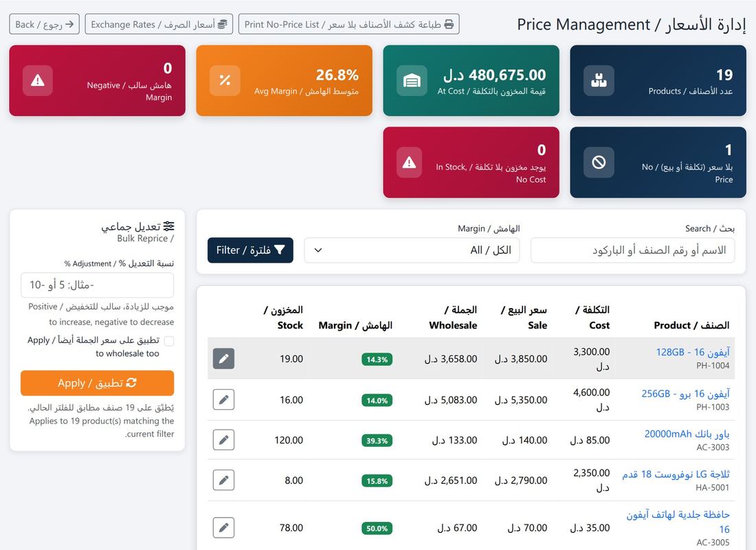Click the cost 2,350.00 cell

(x=592, y=480)
